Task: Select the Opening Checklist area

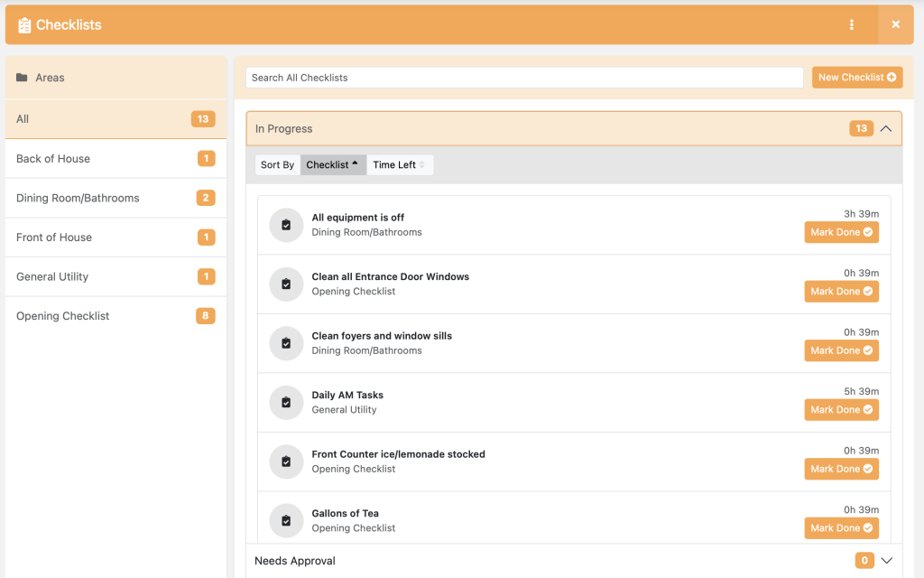Action: pyautogui.click(x=63, y=316)
